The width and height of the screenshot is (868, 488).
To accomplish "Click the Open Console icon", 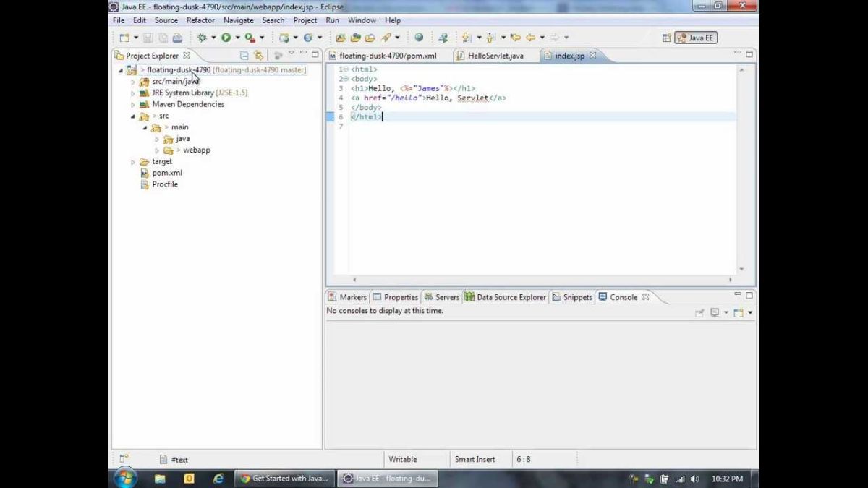I will point(738,312).
